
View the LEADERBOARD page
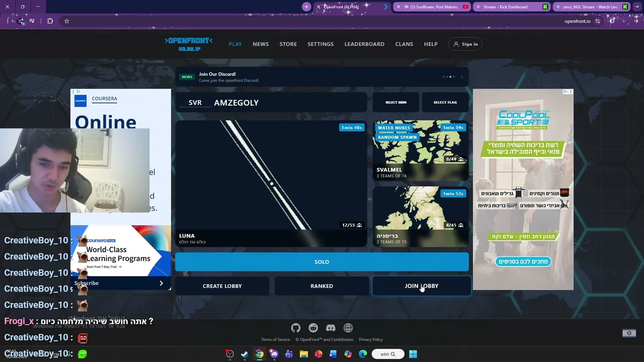point(364,44)
